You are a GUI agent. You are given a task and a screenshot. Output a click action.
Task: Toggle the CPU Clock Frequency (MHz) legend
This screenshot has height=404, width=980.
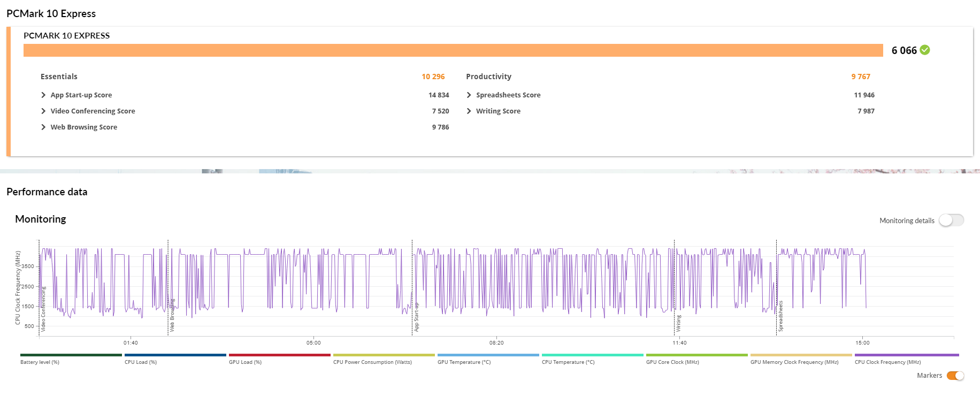[906, 359]
